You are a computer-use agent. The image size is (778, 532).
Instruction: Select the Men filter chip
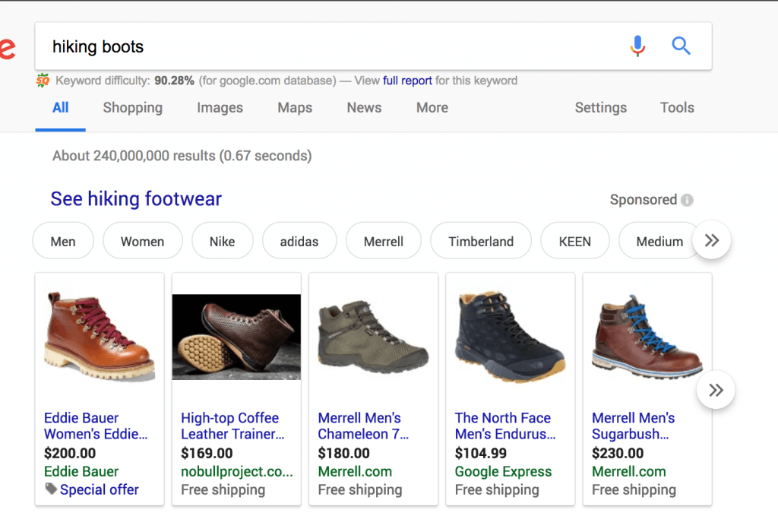point(63,240)
